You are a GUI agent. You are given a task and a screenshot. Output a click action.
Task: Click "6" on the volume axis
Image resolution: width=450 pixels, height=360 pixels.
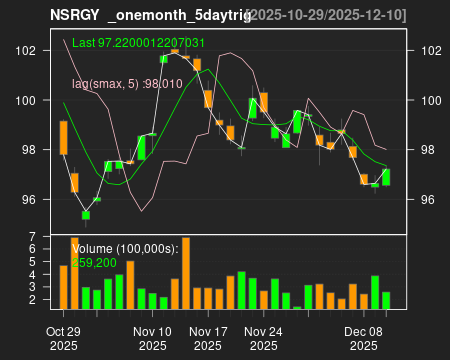32,249
